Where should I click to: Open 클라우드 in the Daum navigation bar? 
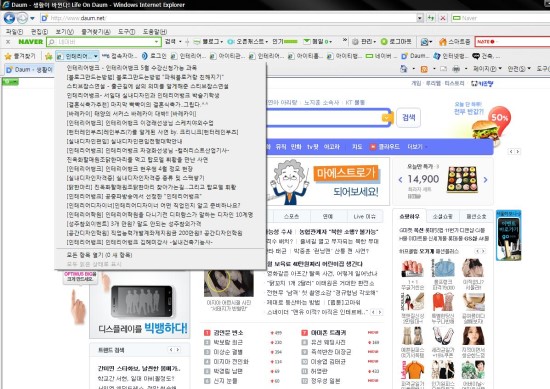(x=385, y=147)
